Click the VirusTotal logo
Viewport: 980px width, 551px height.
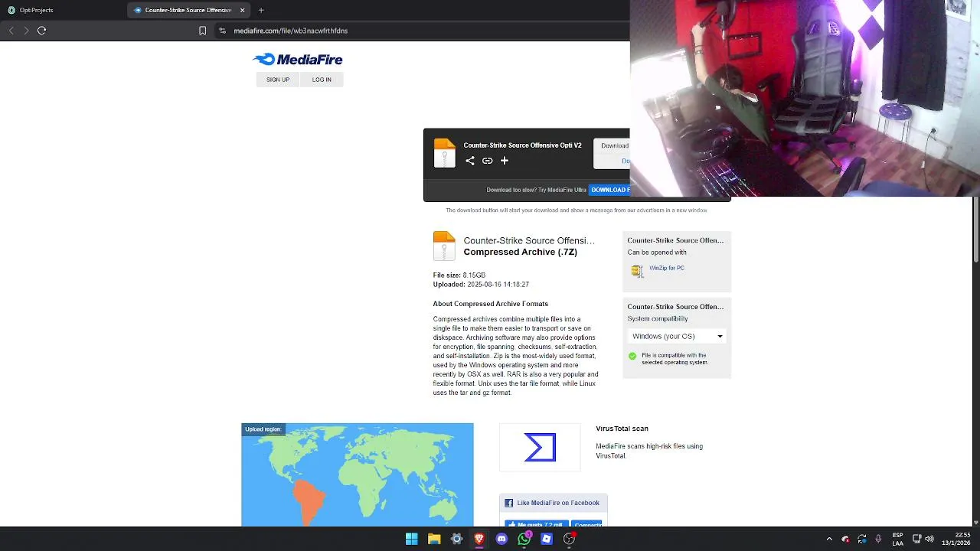[x=540, y=448]
